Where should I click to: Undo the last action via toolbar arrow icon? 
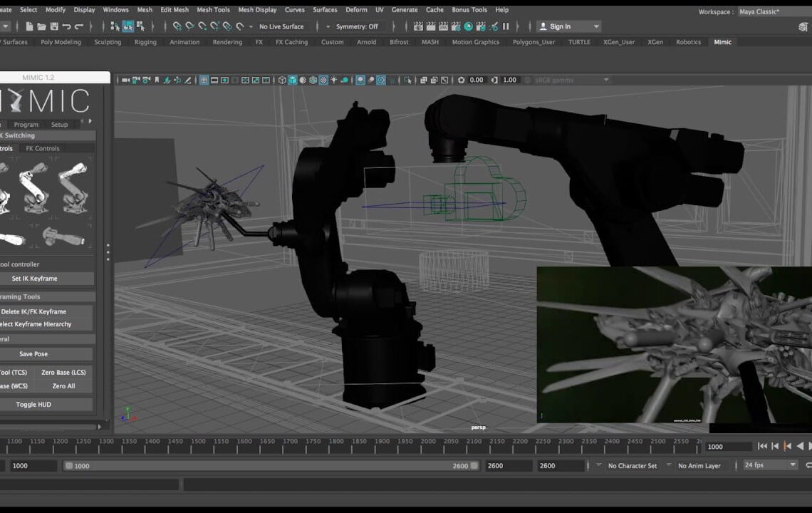click(x=66, y=26)
